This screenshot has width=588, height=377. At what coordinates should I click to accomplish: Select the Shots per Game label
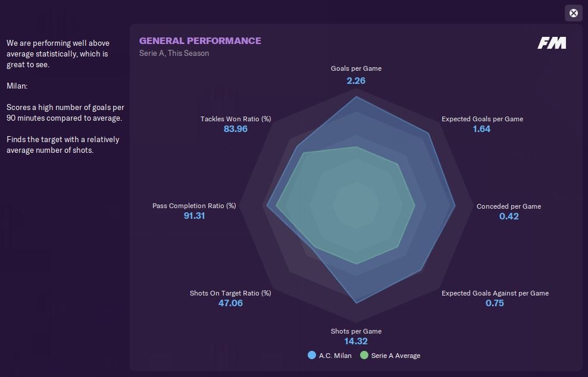point(356,331)
